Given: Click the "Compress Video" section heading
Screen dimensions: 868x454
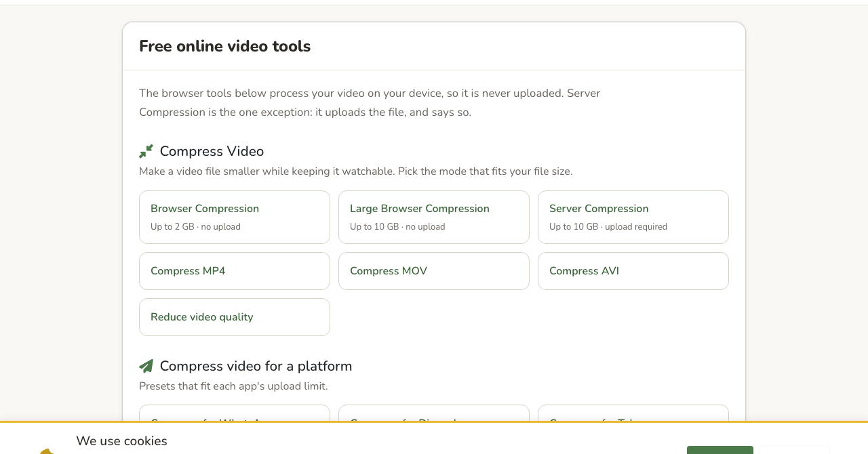Looking at the screenshot, I should click(x=212, y=151).
